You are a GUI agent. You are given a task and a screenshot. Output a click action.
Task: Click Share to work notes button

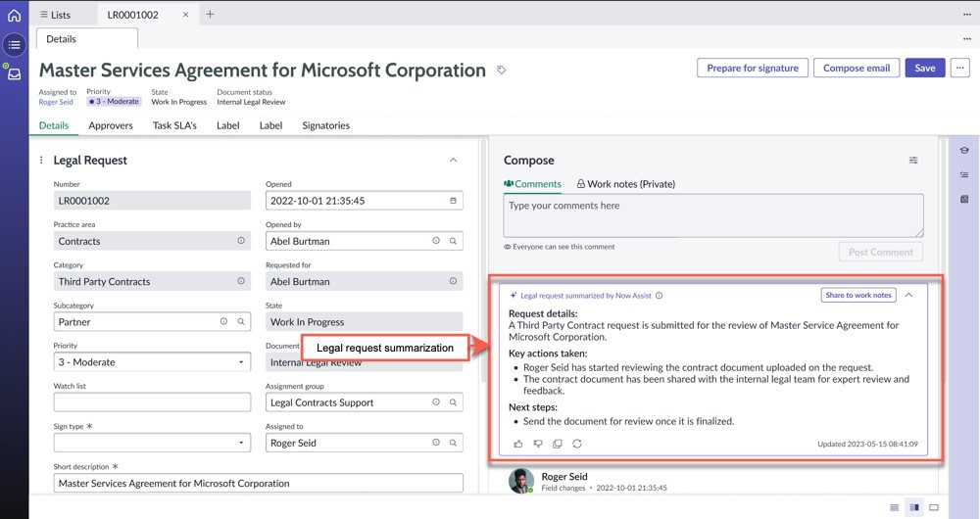858,295
